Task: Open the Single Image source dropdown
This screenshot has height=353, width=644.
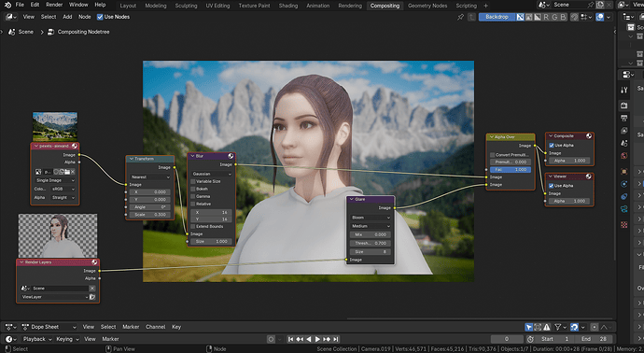Action: (55, 180)
